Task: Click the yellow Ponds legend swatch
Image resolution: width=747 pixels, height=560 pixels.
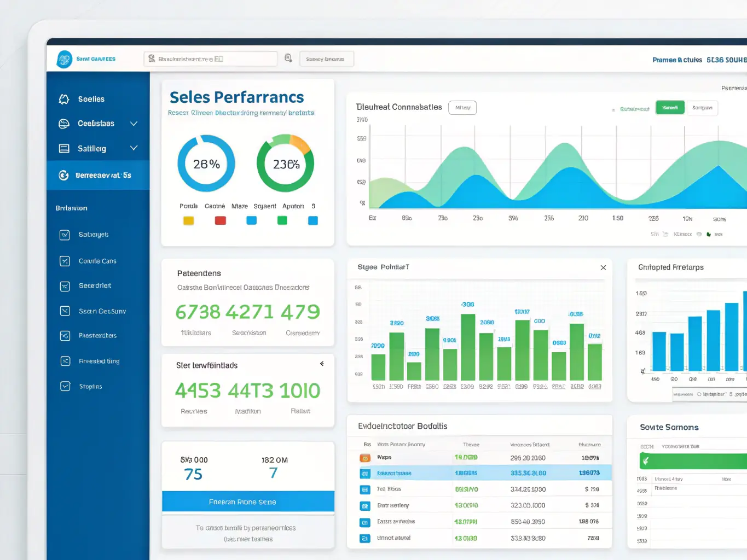Action: tap(188, 220)
